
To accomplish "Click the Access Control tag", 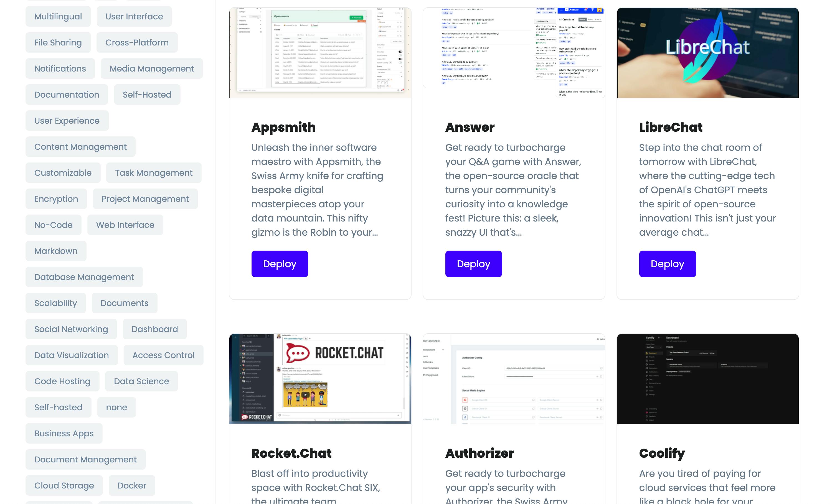I will pos(163,355).
